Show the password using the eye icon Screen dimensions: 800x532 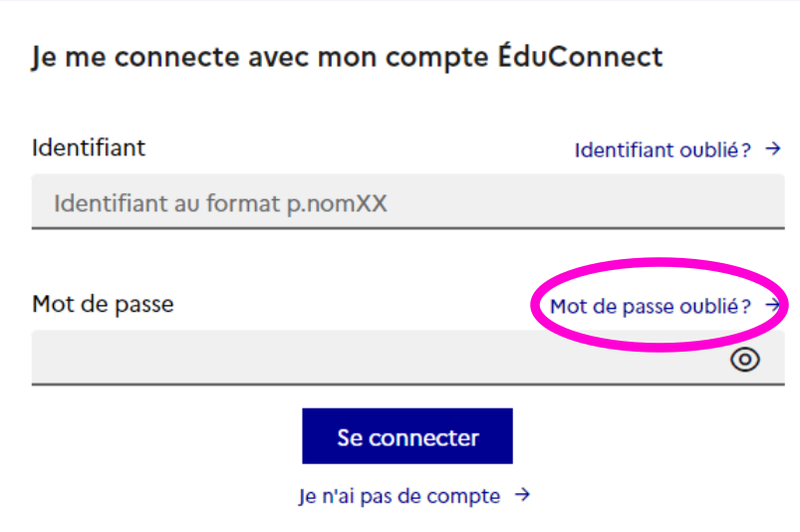pyautogui.click(x=745, y=360)
